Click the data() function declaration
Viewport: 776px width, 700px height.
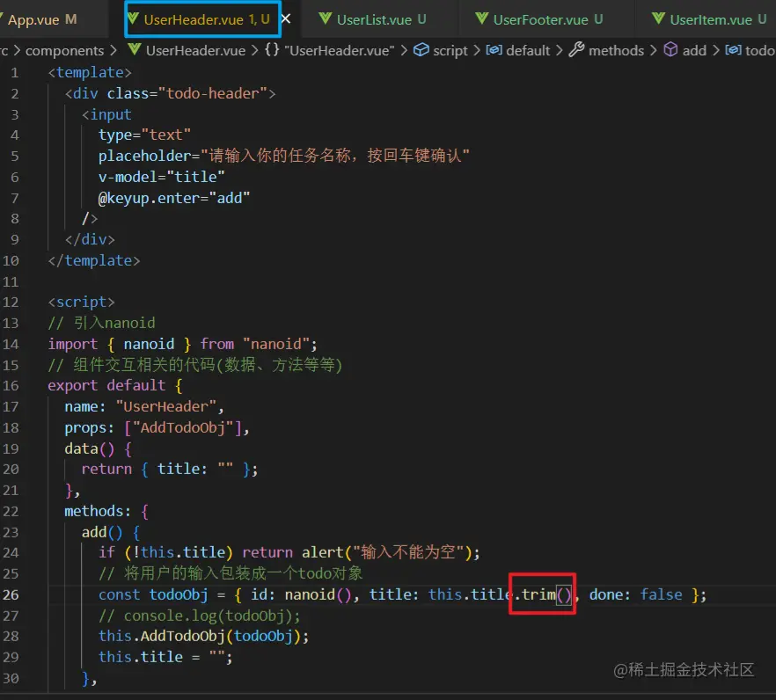click(x=98, y=448)
